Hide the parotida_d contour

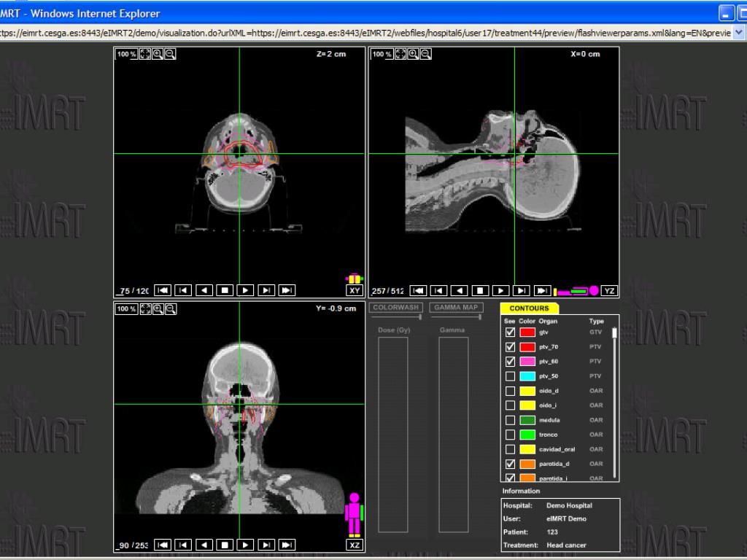click(x=510, y=464)
